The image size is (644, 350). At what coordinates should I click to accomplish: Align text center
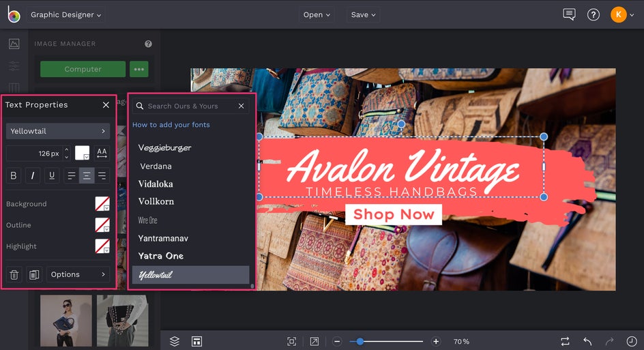coord(87,175)
